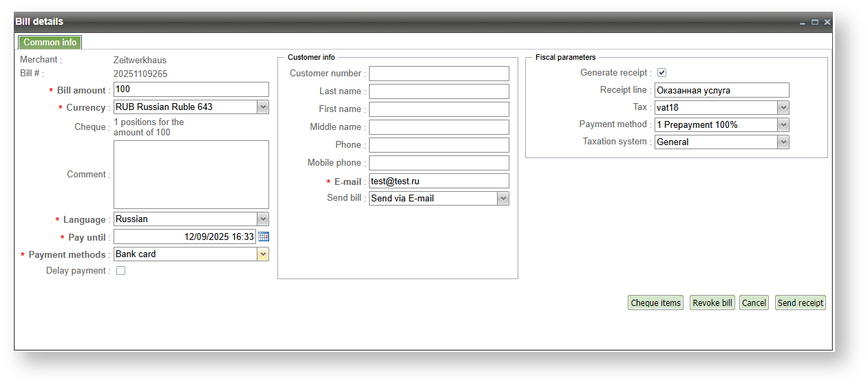Uncheck the Generate receipt checkbox

point(661,73)
